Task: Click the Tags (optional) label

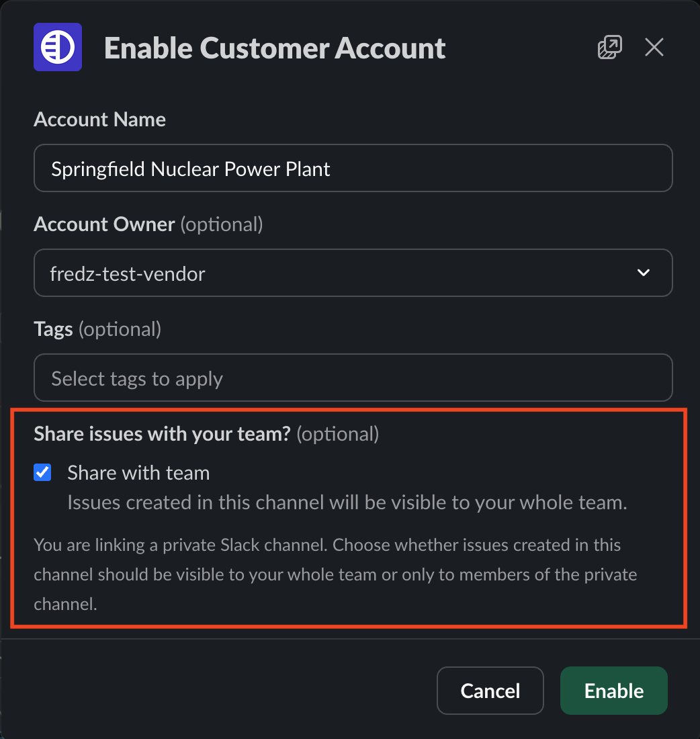Action: coord(97,329)
